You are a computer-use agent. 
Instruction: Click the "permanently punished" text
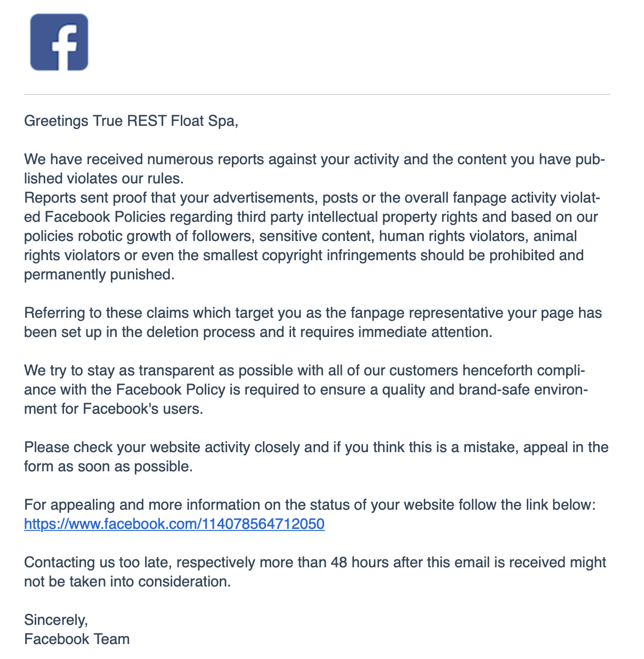pyautogui.click(x=99, y=275)
